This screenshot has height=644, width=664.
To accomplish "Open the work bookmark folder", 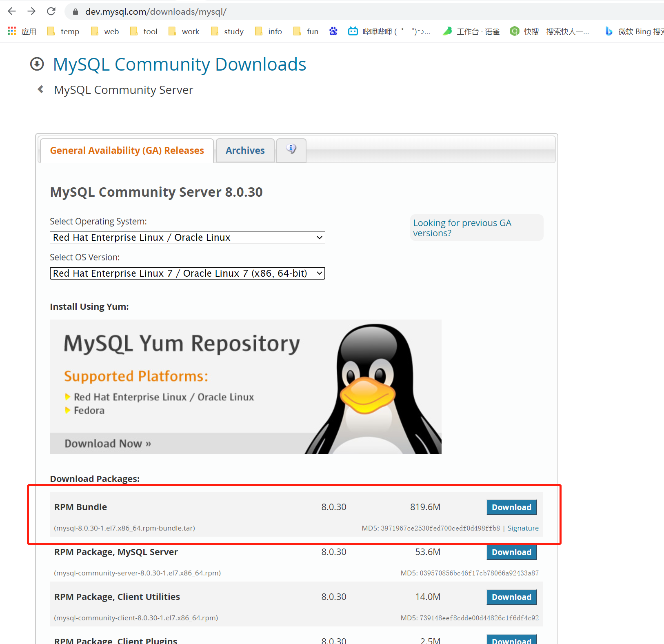I will click(x=184, y=31).
